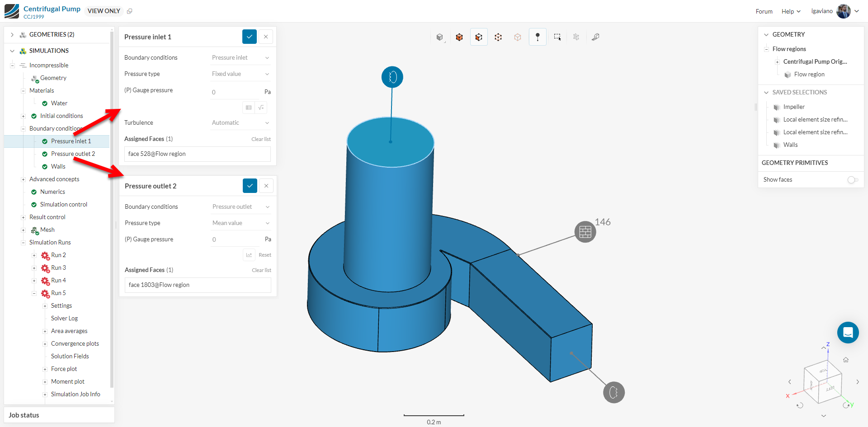Close the Pressure outlet 2 panel

(x=266, y=186)
